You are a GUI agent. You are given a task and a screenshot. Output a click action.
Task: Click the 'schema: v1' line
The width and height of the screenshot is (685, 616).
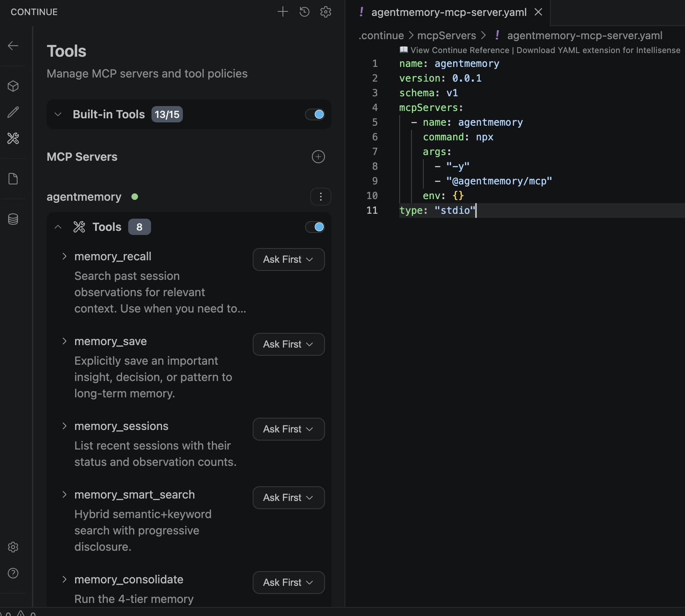[x=428, y=93]
